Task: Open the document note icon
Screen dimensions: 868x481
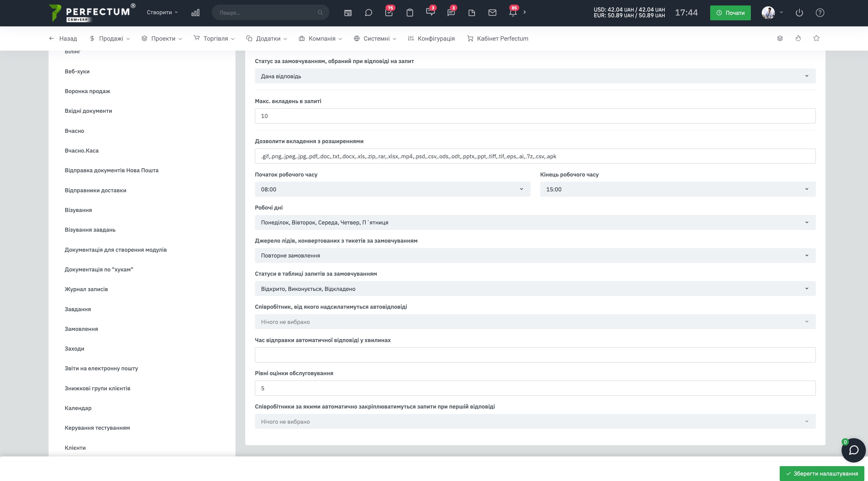Action: 472,13
